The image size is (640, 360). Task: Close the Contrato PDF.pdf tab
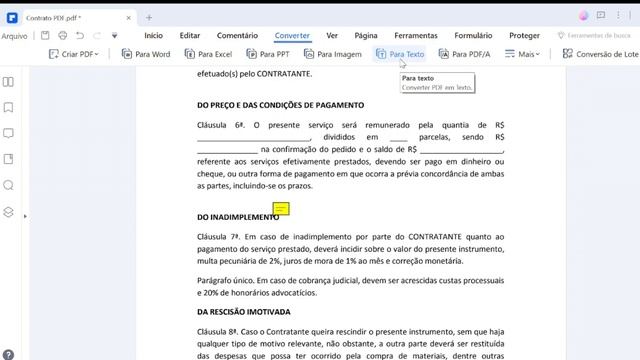tap(129, 18)
